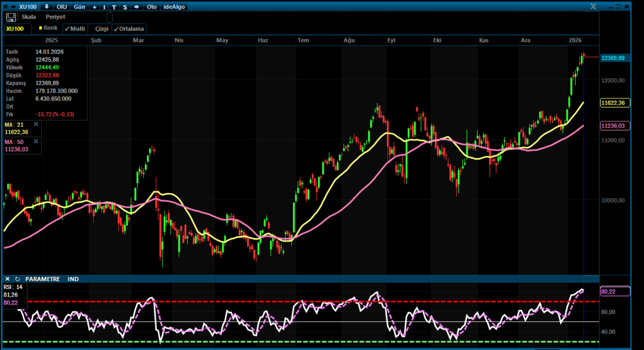Click the Renk yellow color swatch

click(x=41, y=28)
